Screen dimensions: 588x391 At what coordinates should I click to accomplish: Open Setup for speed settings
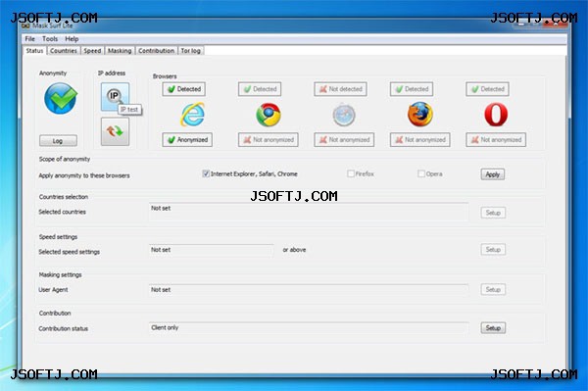pos(493,250)
